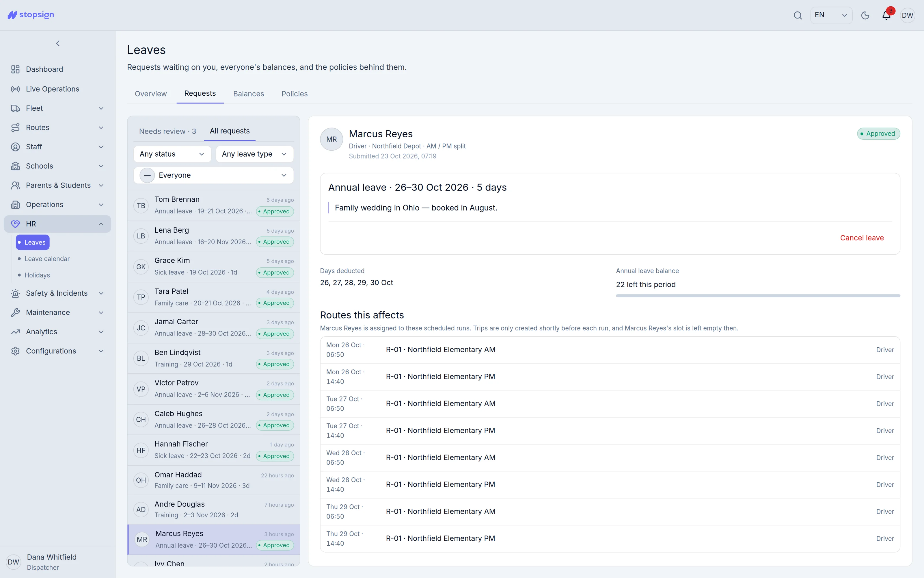924x578 pixels.
Task: Click the Operations icon in sidebar
Action: tap(15, 205)
